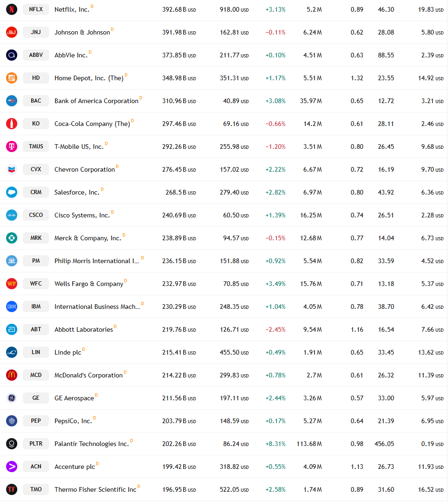448x502 pixels.
Task: Select the KO ticker badge
Action: click(x=36, y=124)
